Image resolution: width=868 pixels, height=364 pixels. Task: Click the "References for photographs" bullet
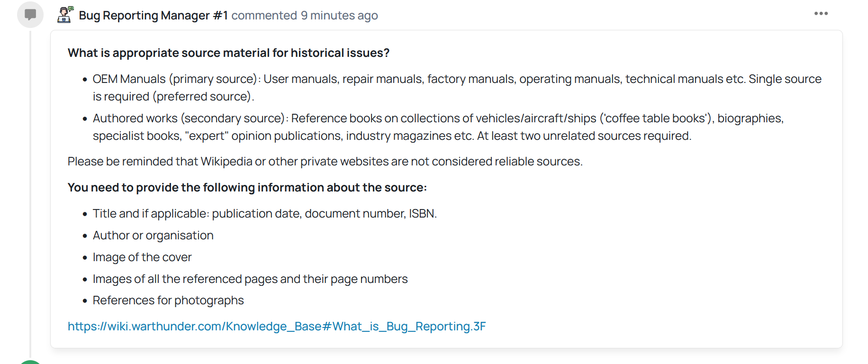pyautogui.click(x=168, y=300)
